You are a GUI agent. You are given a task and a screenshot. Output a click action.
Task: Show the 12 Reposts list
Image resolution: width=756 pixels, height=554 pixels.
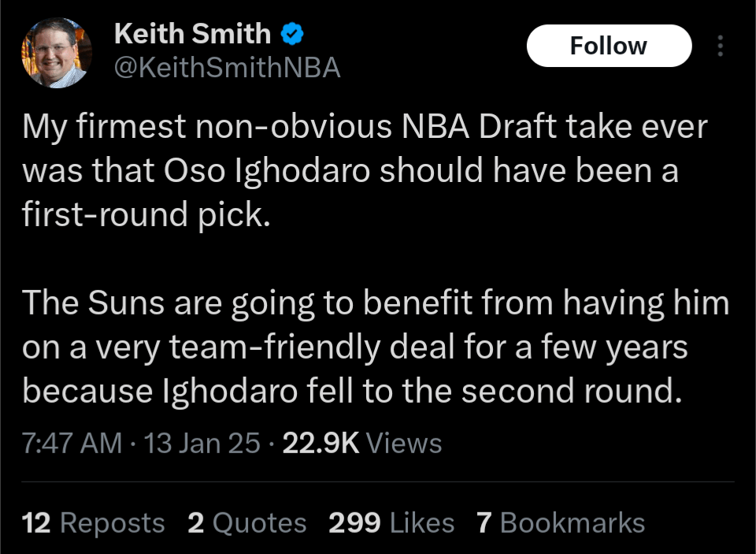pos(94,522)
